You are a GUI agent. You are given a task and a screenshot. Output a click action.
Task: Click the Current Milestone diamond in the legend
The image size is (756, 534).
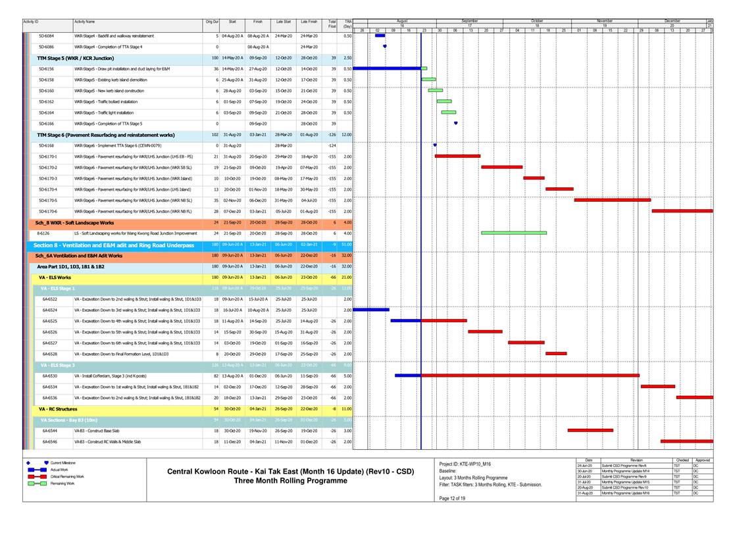click(x=45, y=463)
